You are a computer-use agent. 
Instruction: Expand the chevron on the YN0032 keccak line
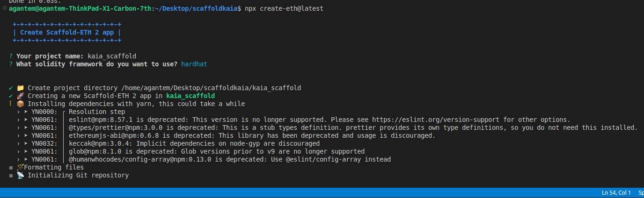pos(18,143)
